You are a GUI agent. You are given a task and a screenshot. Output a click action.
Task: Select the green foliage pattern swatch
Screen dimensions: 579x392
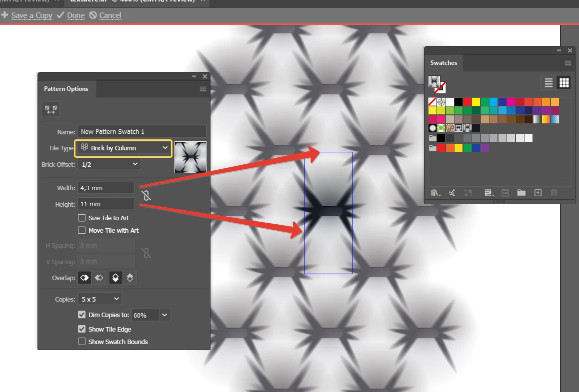(x=441, y=128)
